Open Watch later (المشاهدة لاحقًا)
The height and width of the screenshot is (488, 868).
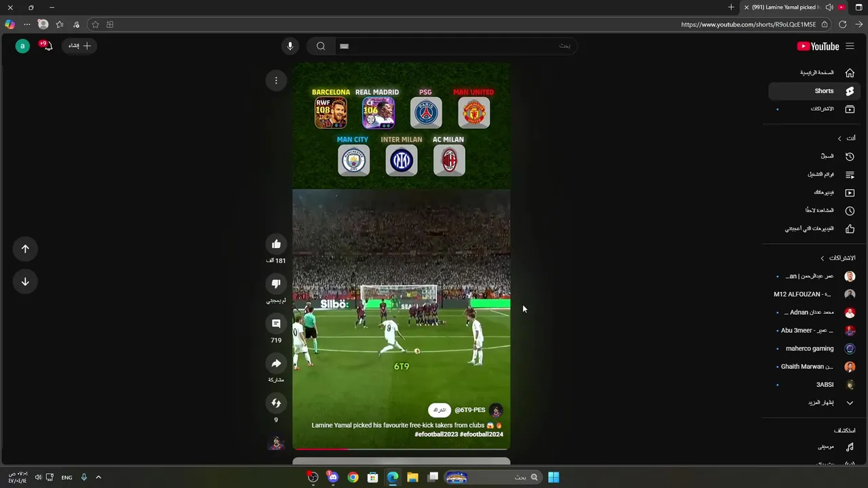pos(814,211)
